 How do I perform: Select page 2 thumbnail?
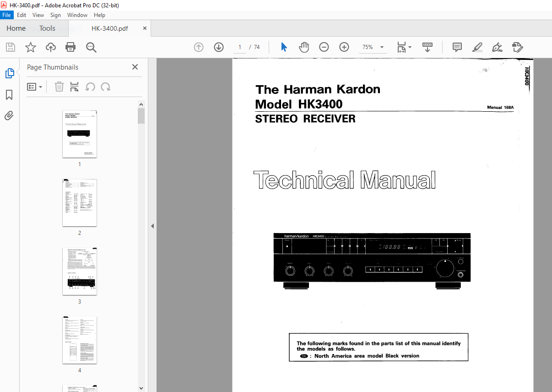[80, 202]
